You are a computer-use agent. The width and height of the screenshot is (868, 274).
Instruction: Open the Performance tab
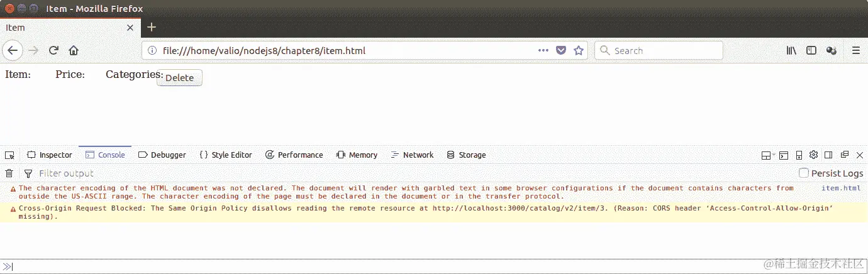click(x=294, y=155)
